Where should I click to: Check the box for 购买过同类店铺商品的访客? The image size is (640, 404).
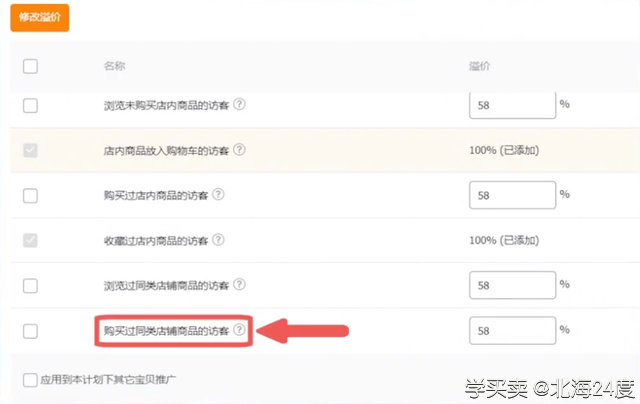pos(30,331)
